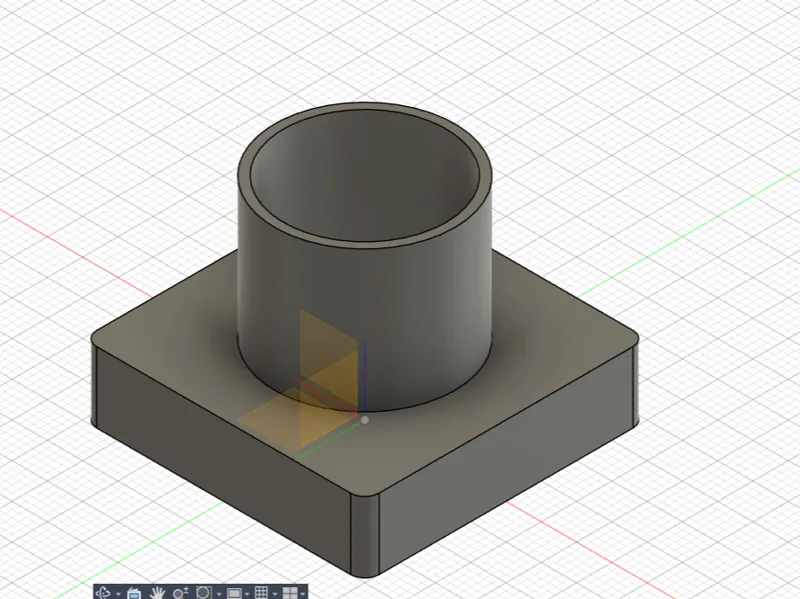This screenshot has height=599, width=800.
Task: Expand the Display Settings dropdown arrow
Action: (247, 594)
